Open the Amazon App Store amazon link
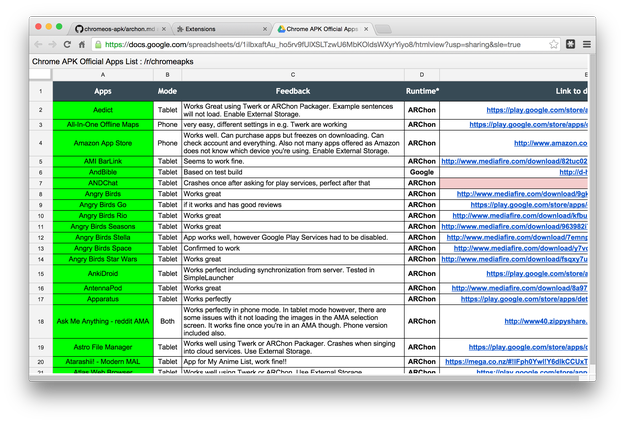The height and width of the screenshot is (423, 625). click(550, 143)
